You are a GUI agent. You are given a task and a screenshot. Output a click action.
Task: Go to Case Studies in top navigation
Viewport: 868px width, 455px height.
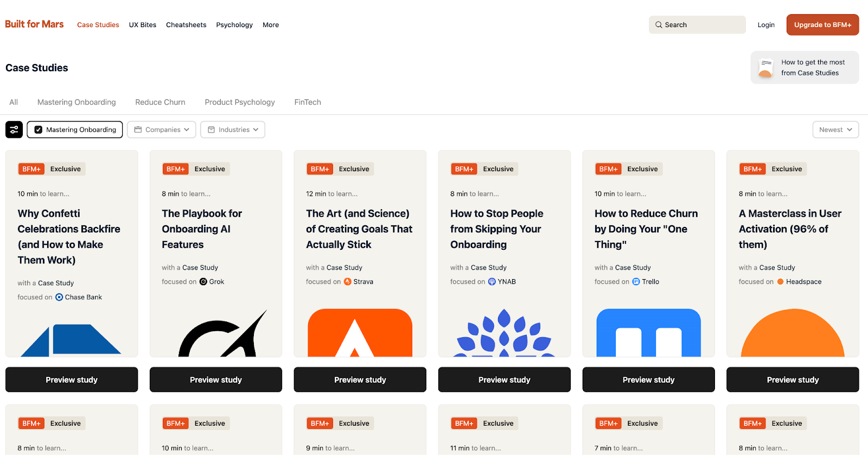(x=98, y=25)
